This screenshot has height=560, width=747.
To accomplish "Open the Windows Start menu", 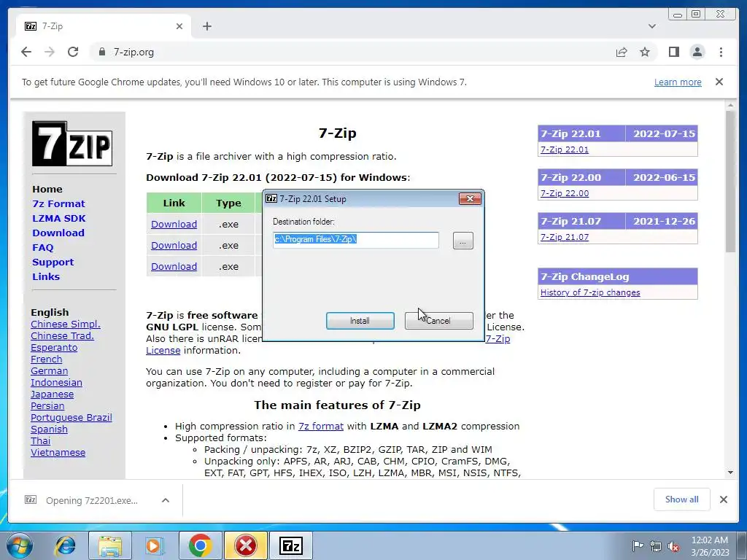I will tap(19, 545).
